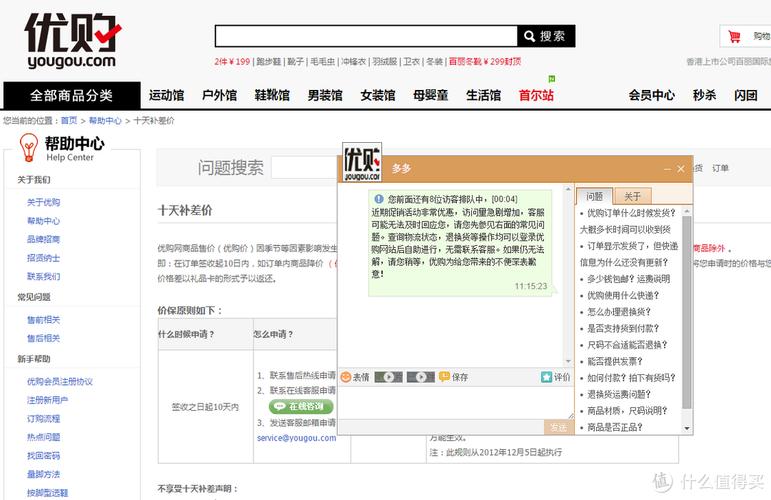Click the yougou.com site logo
The image size is (771, 500).
click(72, 40)
